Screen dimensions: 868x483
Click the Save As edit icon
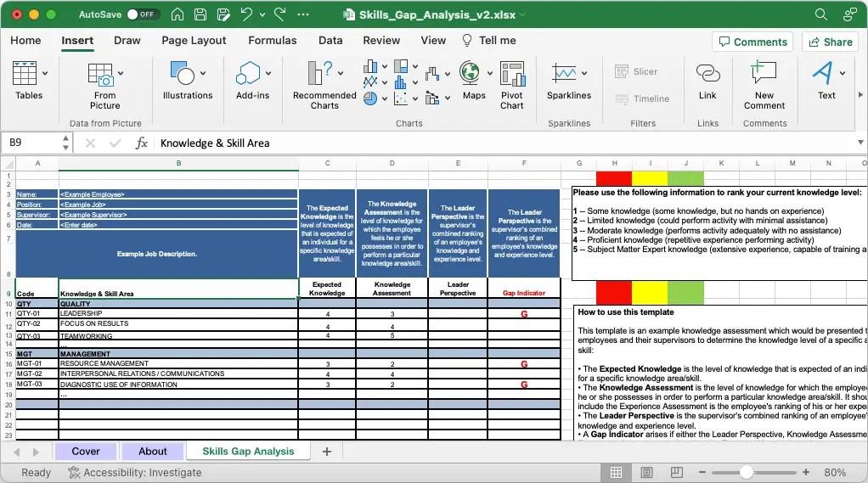coord(223,14)
